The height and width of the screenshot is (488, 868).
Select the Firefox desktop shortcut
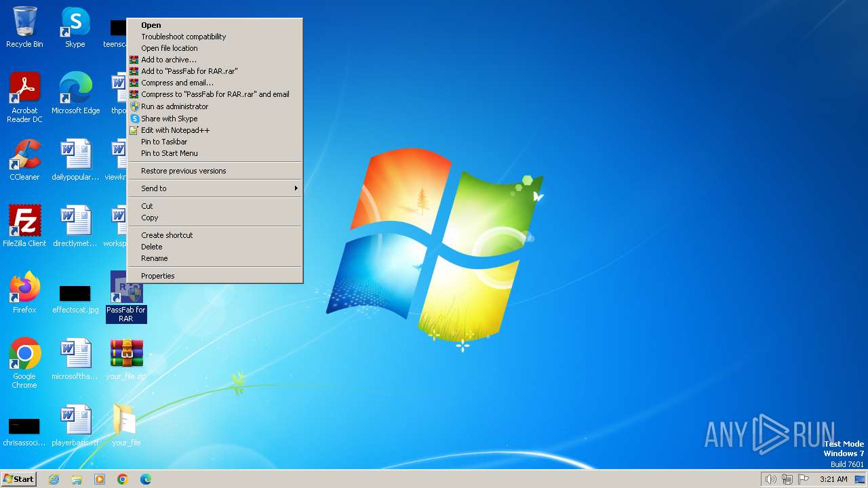pos(24,293)
